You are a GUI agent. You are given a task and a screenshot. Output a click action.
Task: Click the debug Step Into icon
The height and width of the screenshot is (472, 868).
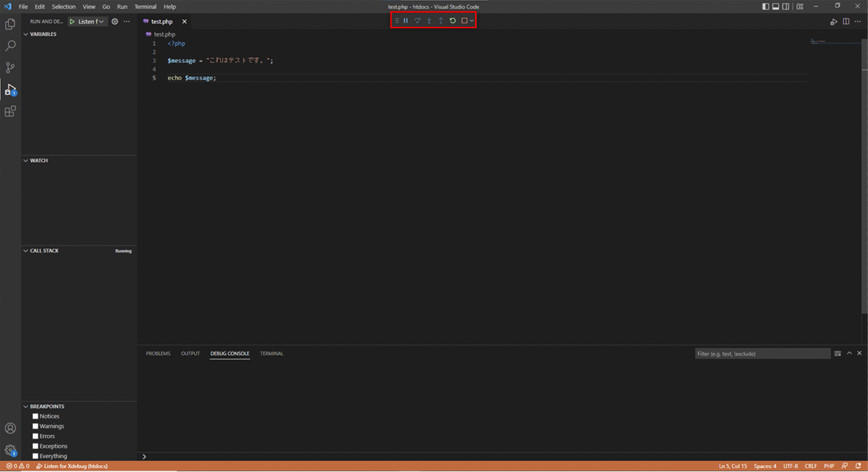(x=429, y=20)
